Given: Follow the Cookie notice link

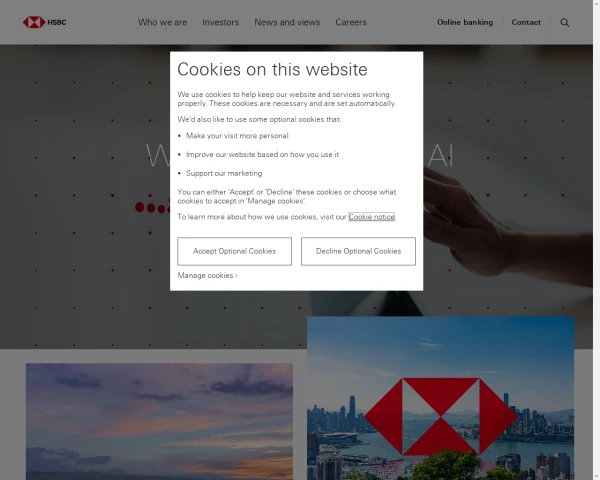Looking at the screenshot, I should [x=371, y=217].
